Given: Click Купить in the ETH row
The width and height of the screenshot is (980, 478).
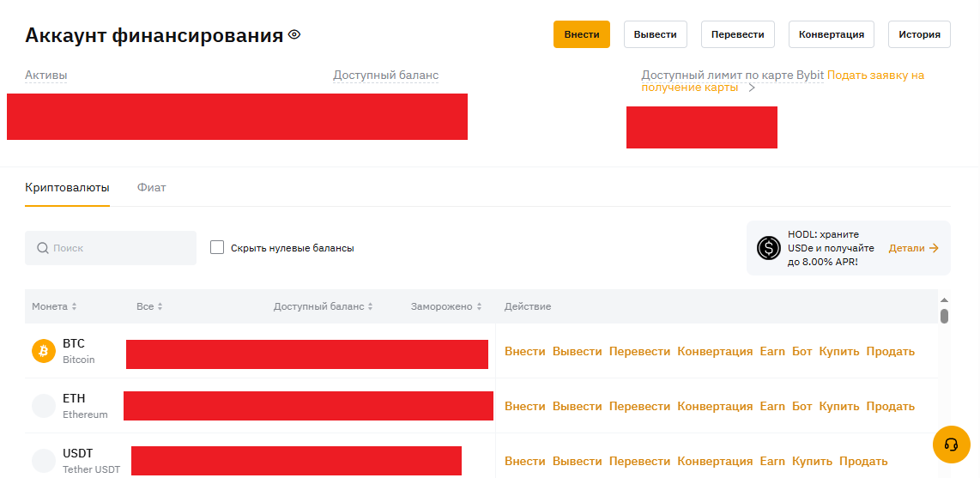Looking at the screenshot, I should pyautogui.click(x=839, y=406).
